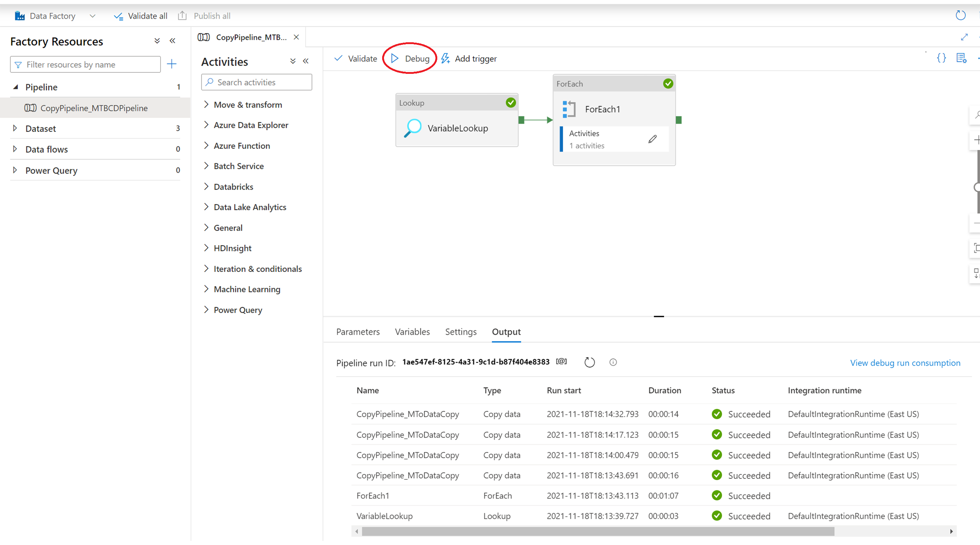This screenshot has height=545, width=980.
Task: Select the ForEach1 row in output table
Action: click(x=654, y=495)
